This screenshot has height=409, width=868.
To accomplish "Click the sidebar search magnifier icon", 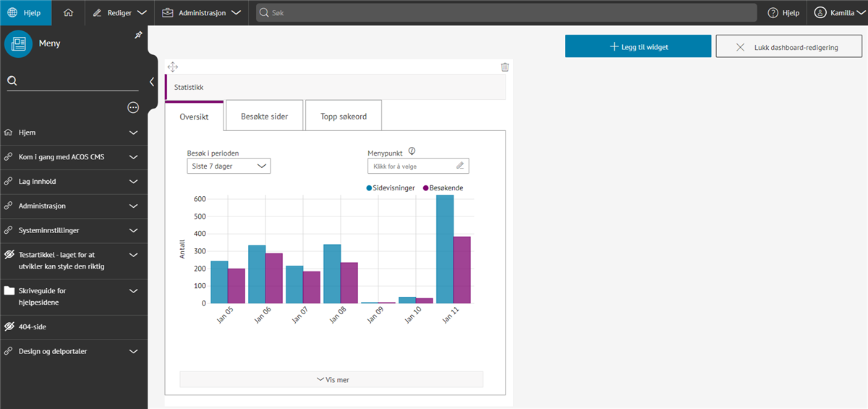I will tap(12, 81).
